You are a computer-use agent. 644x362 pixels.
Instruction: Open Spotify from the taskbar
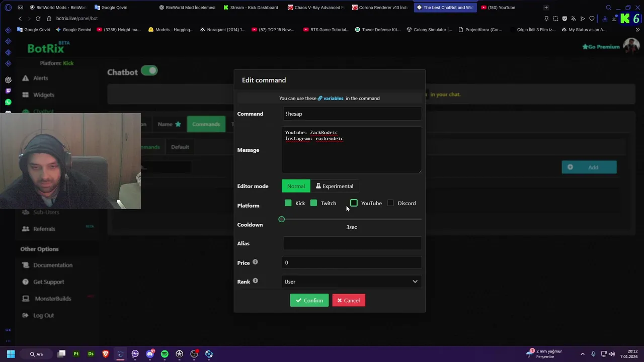coord(165,354)
